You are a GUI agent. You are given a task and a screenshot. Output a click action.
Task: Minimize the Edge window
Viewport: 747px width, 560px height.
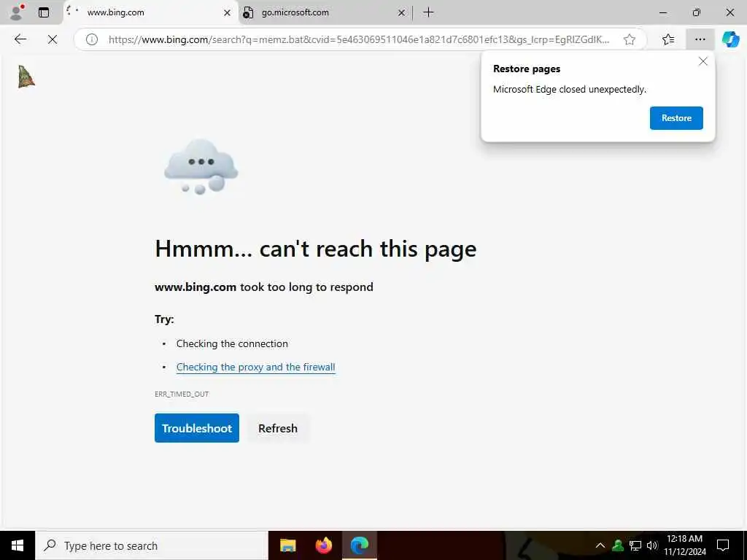pos(663,12)
